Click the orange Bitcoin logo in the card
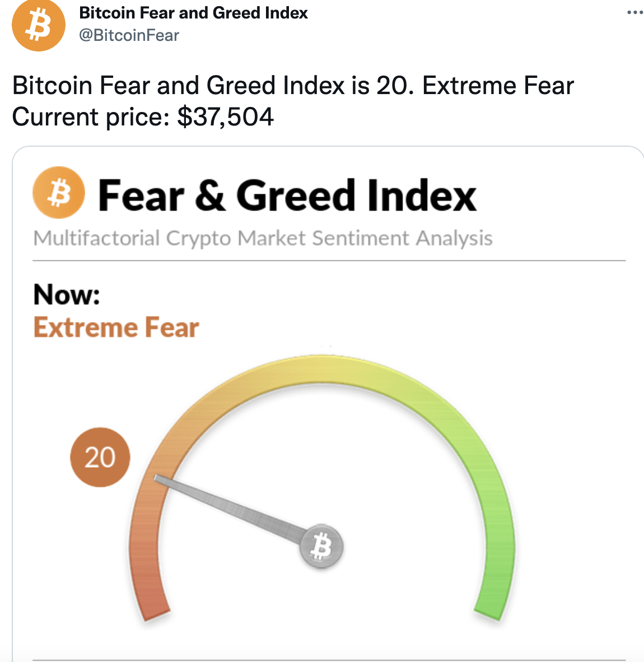644x662 pixels. [x=59, y=193]
